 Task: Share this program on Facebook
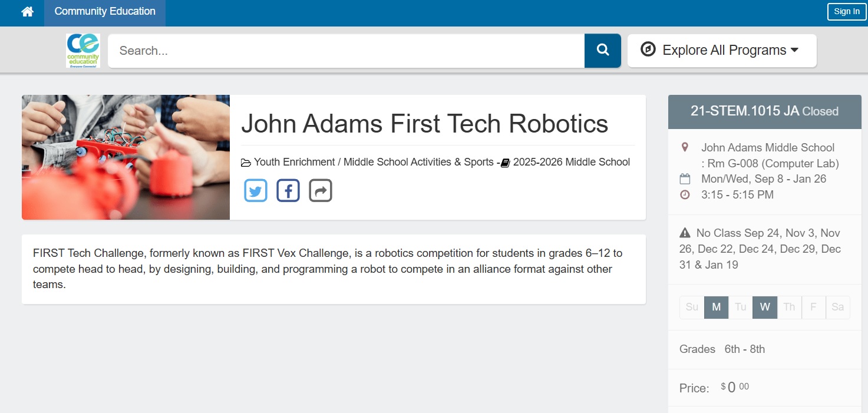288,191
